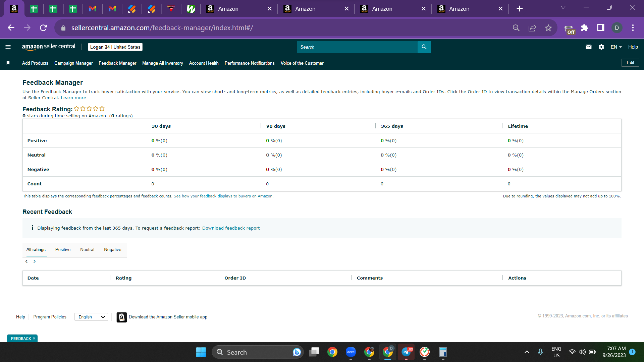
Task: Click the Amazon Seller mobile app icon
Action: tap(121, 317)
